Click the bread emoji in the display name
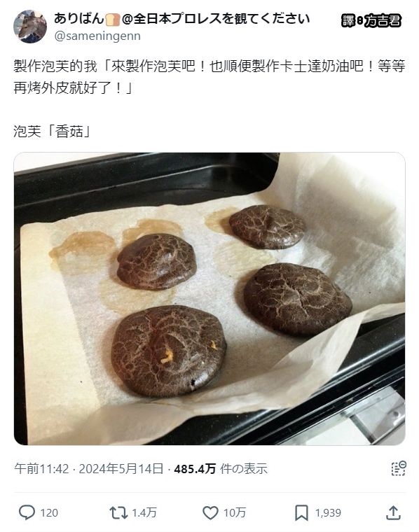Image resolution: width=419 pixels, height=532 pixels. 113,20
